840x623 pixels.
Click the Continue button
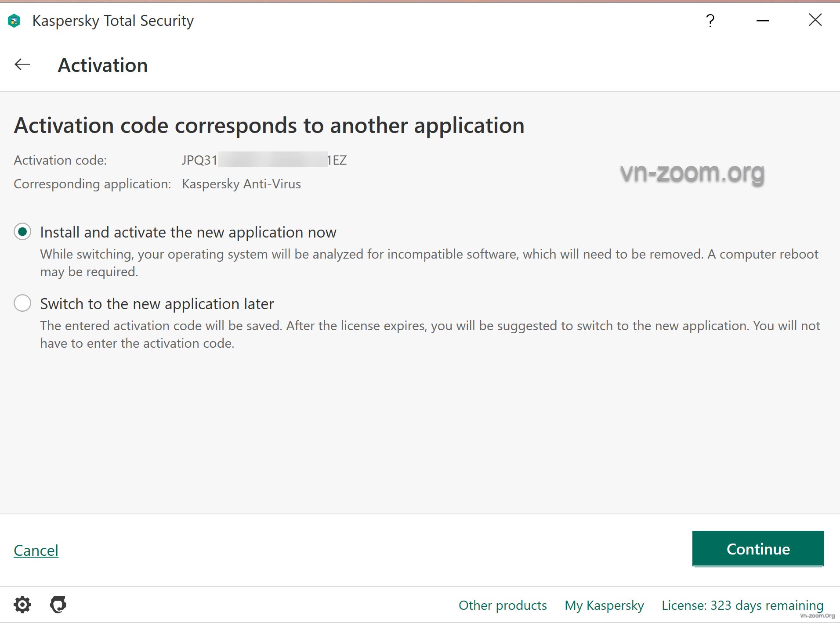[x=758, y=549]
